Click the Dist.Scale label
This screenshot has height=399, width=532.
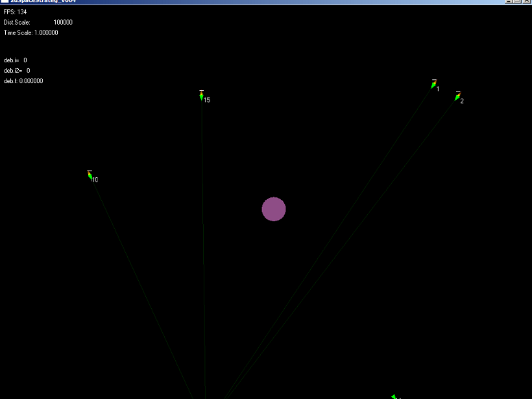click(17, 22)
